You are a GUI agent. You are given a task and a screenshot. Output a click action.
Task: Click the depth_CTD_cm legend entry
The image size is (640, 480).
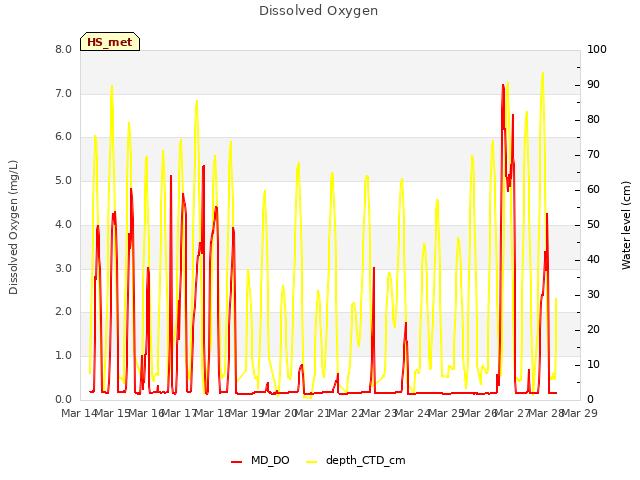pos(356,460)
